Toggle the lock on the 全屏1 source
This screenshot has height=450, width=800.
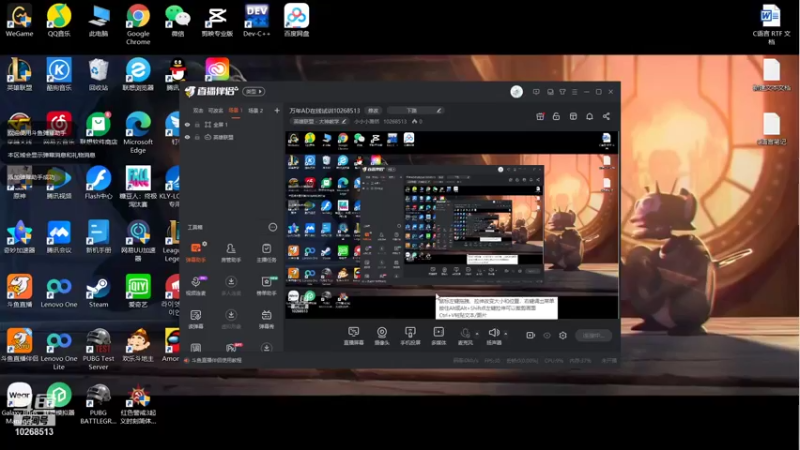coord(197,124)
